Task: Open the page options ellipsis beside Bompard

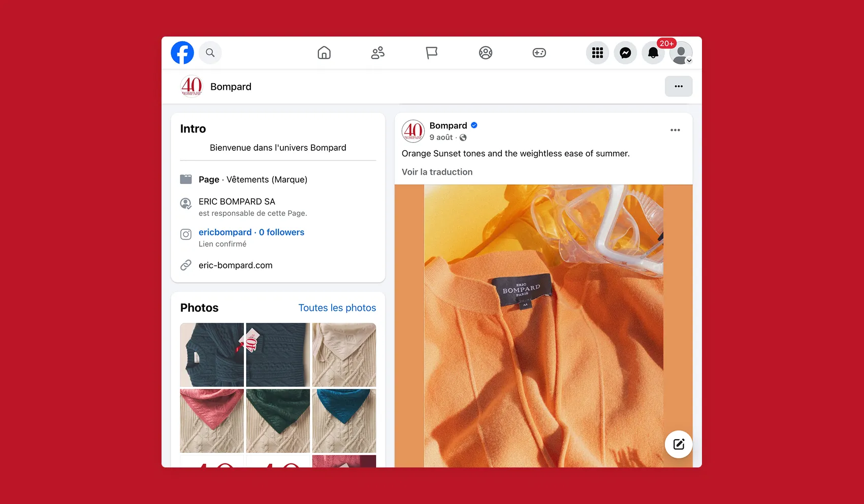Action: click(x=679, y=86)
